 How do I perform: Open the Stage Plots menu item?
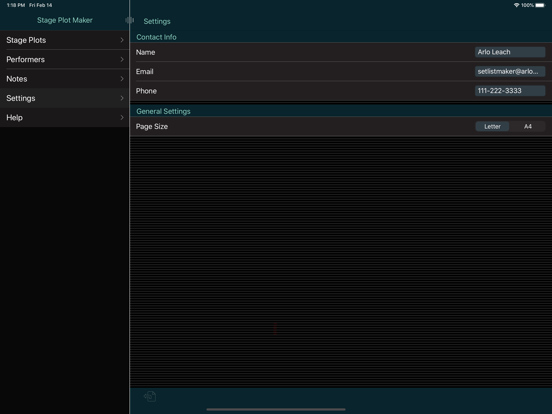click(64, 40)
